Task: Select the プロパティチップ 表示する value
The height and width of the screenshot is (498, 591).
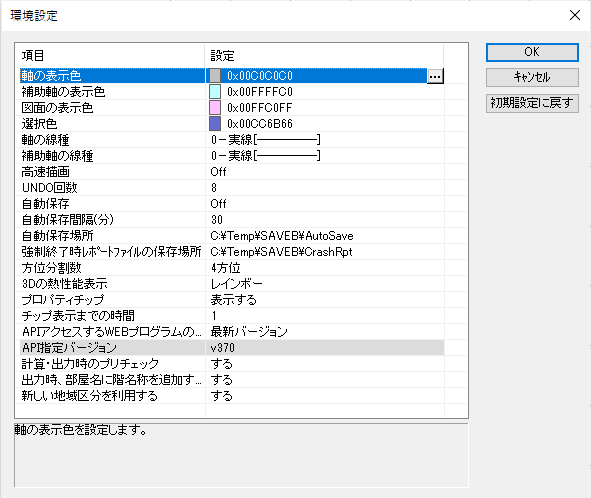Action: click(325, 300)
